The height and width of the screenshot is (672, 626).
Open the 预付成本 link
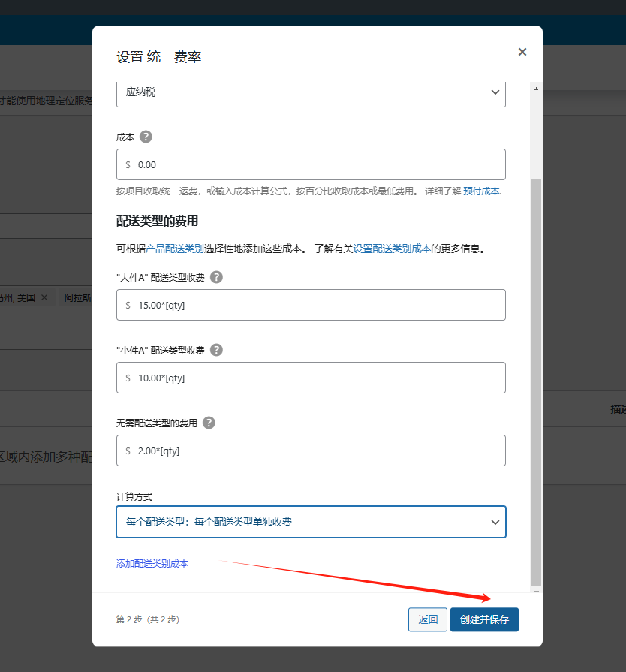480,191
